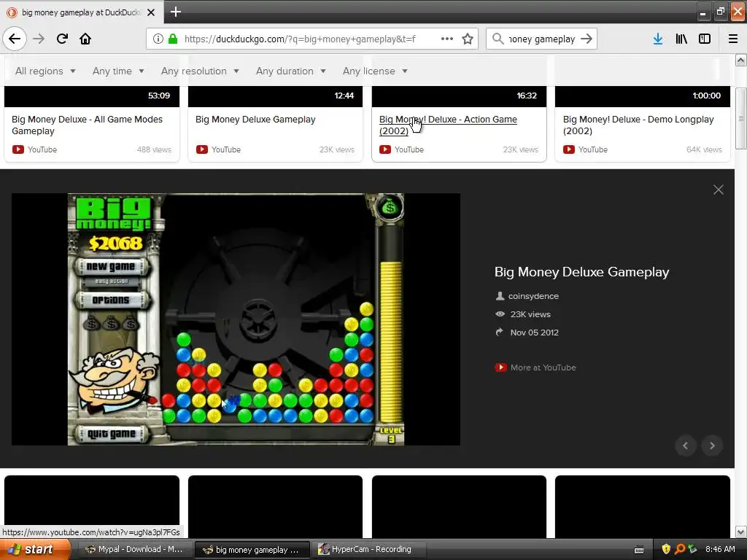The height and width of the screenshot is (560, 747).
Task: Click the keyboard icon on the taskbar
Action: [639, 550]
